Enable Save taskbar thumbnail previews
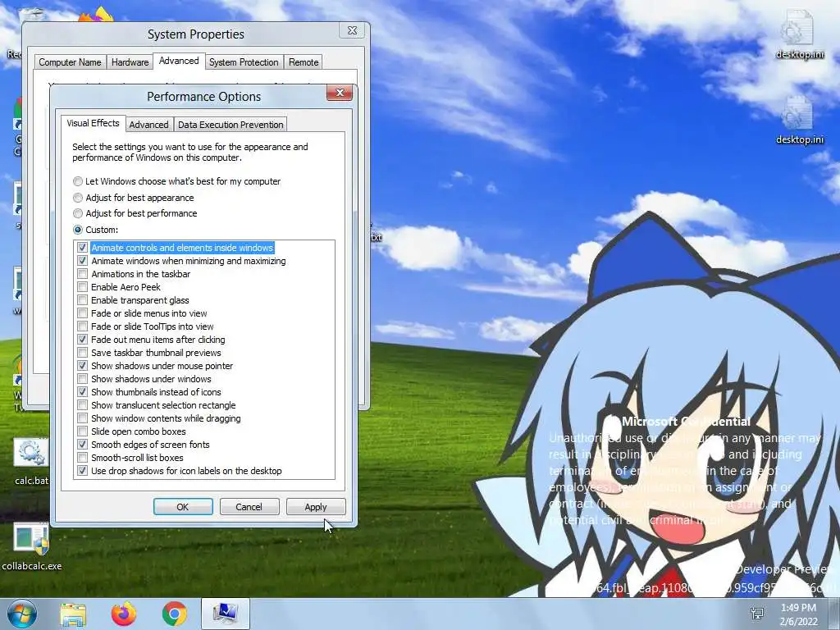Image resolution: width=840 pixels, height=630 pixels. (83, 353)
